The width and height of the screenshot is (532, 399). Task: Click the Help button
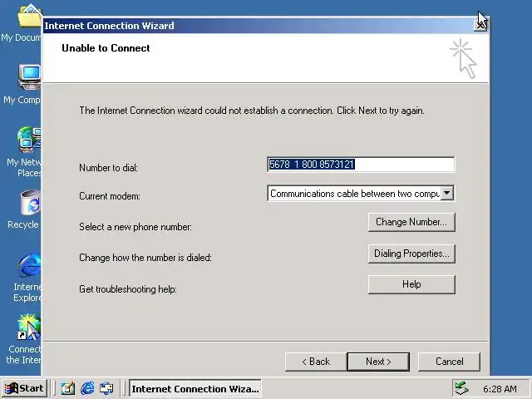tap(411, 284)
